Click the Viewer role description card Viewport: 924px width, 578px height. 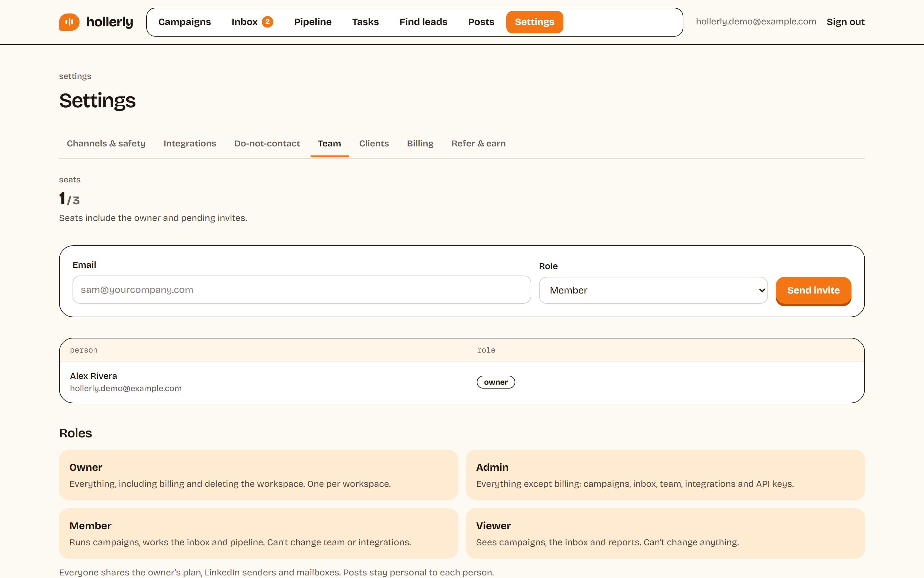pos(665,533)
